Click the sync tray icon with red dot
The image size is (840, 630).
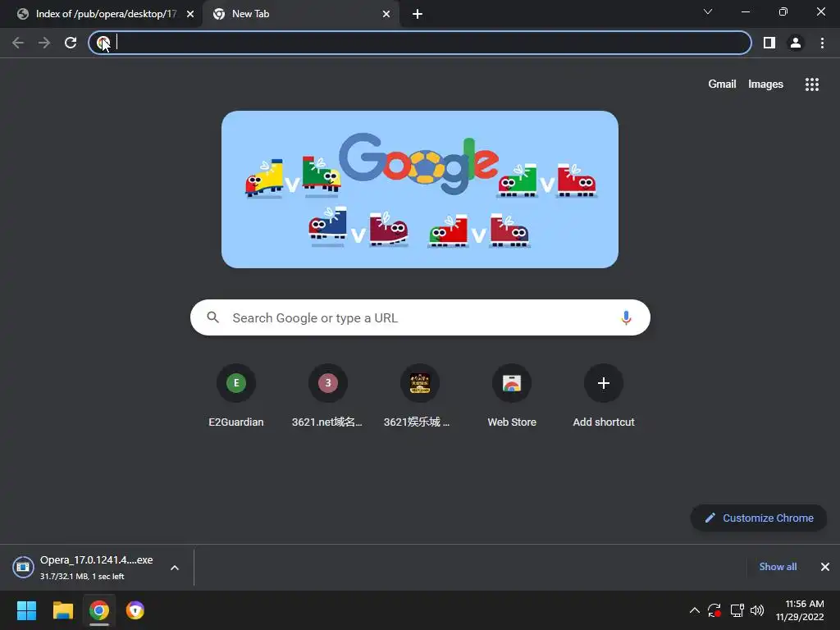714,610
